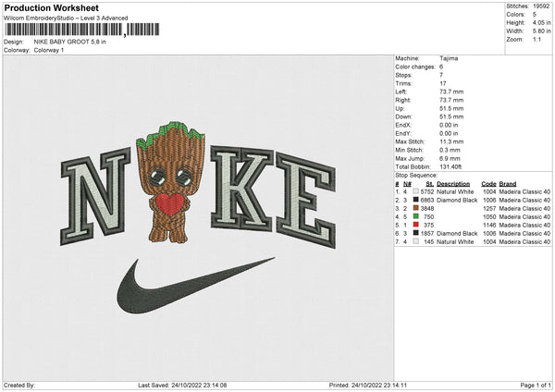Click the Colors value '5'
The image size is (555, 392).
(x=535, y=15)
